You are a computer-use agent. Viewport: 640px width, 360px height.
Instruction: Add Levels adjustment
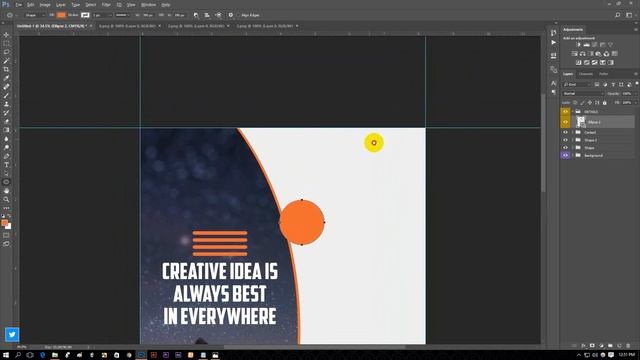pyautogui.click(x=587, y=44)
